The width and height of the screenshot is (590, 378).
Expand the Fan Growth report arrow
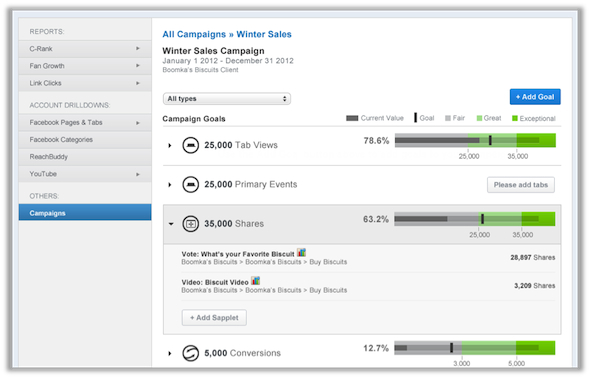tap(138, 66)
